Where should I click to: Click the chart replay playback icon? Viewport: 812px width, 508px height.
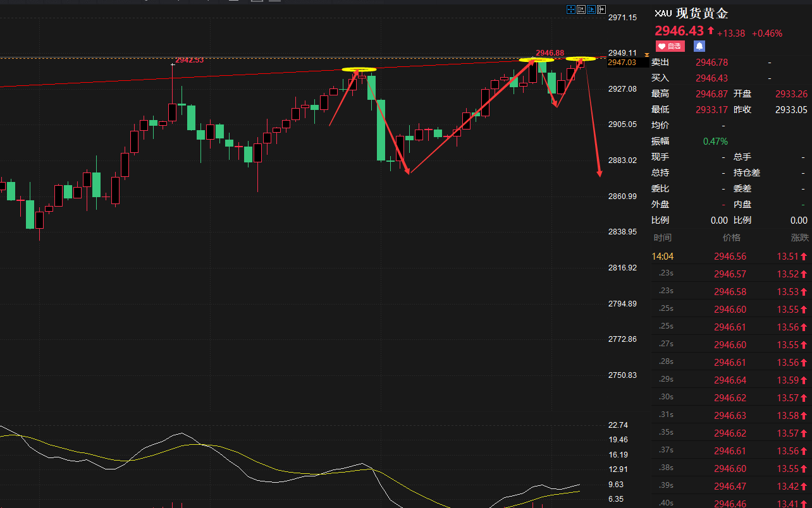click(x=591, y=9)
